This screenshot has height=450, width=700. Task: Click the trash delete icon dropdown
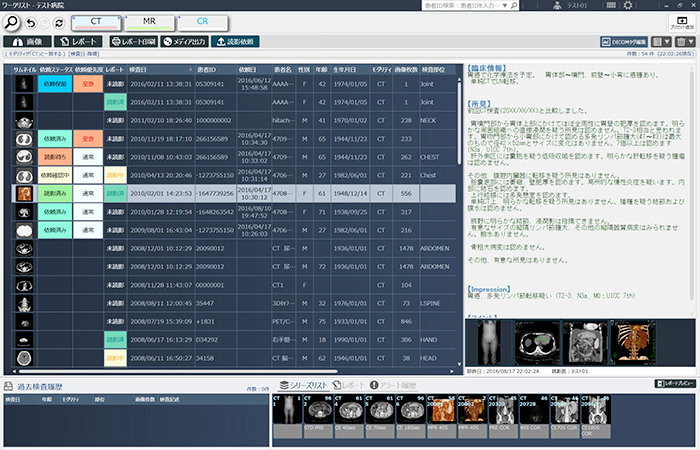click(684, 42)
